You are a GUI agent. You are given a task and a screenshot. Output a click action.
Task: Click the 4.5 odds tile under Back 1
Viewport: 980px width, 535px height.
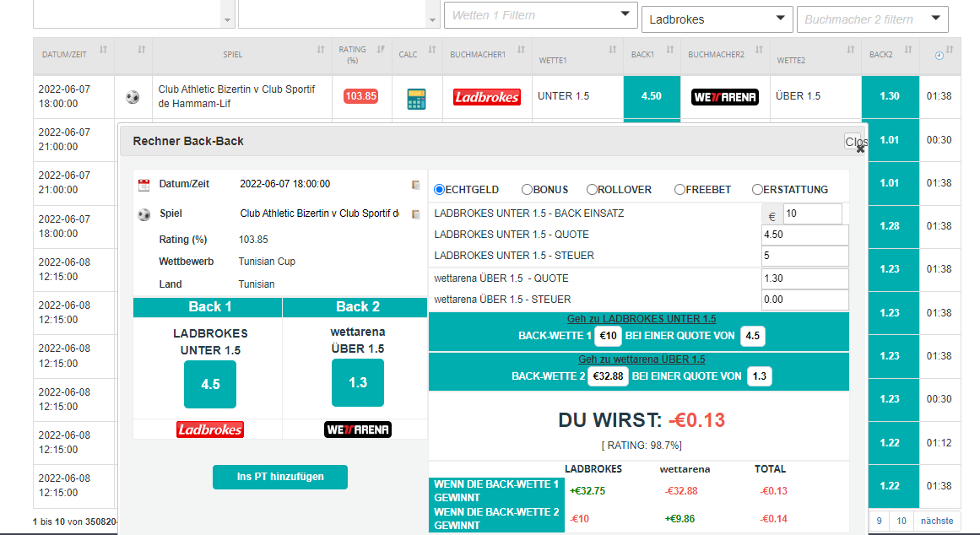(210, 385)
